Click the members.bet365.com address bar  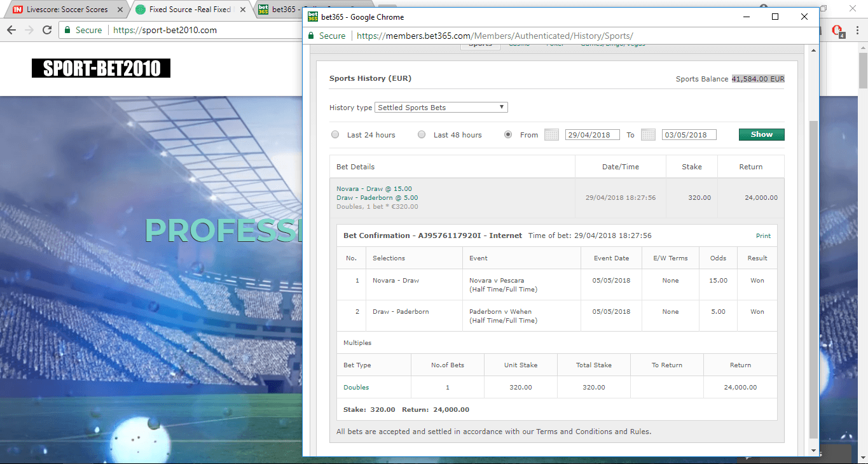(x=495, y=36)
